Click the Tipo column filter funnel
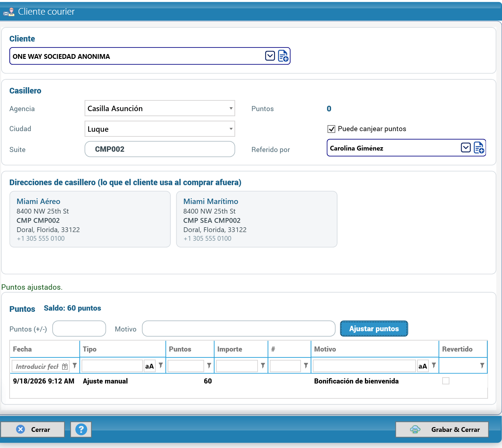The image size is (502, 448). coord(161,366)
